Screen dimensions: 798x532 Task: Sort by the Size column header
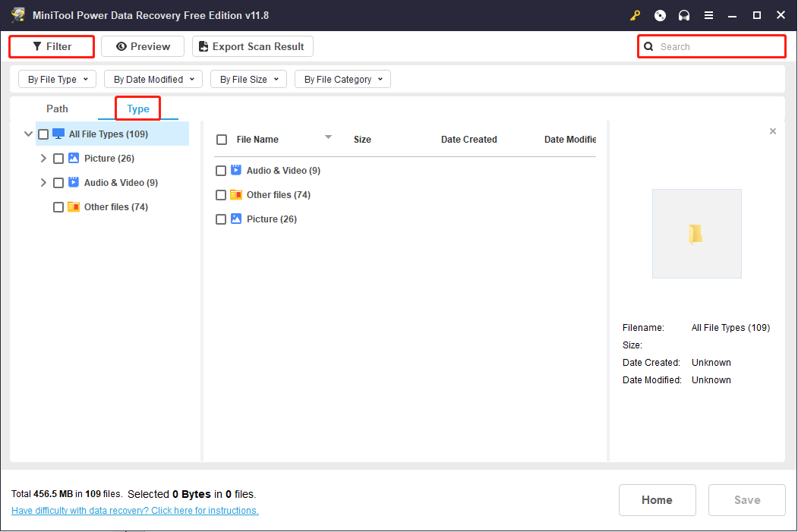pos(362,140)
